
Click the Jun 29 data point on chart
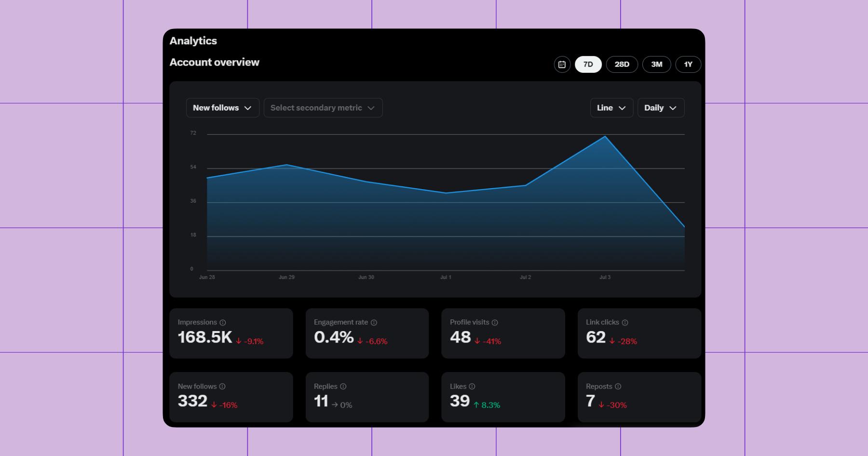(x=286, y=165)
